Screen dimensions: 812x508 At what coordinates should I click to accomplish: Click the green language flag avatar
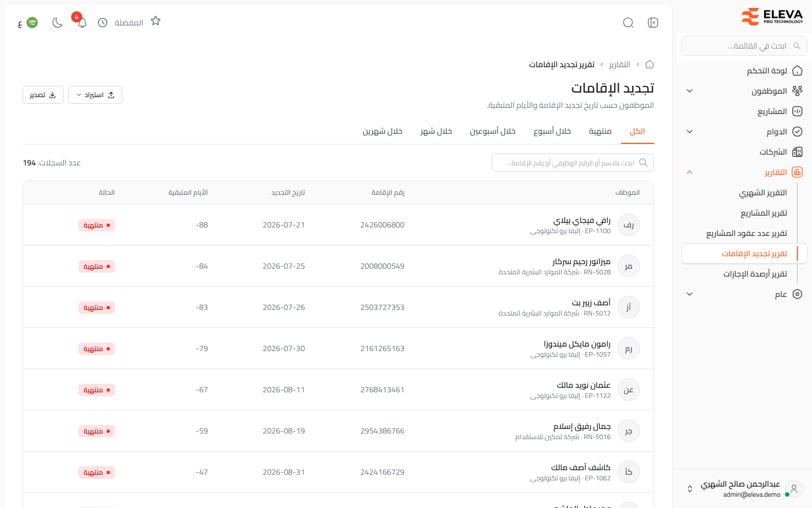32,23
